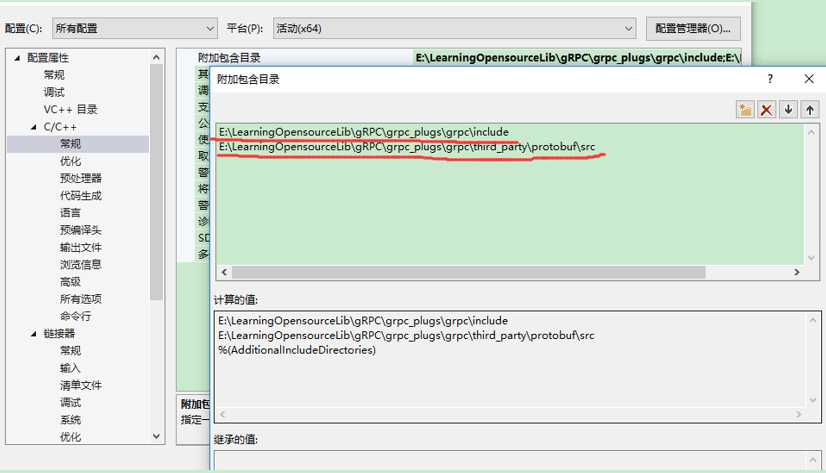Collapse the 配置属性 tree node
This screenshot has width=826, height=473.
(17, 58)
